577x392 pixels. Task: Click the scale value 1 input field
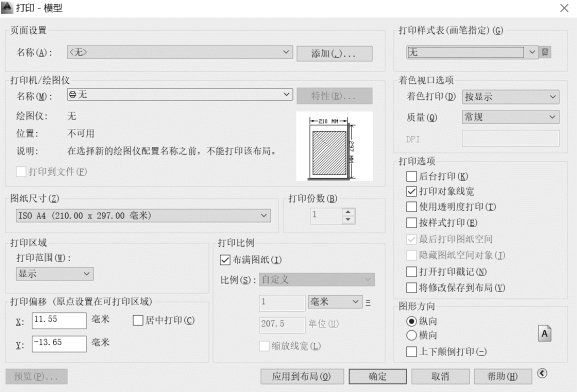[x=282, y=303]
